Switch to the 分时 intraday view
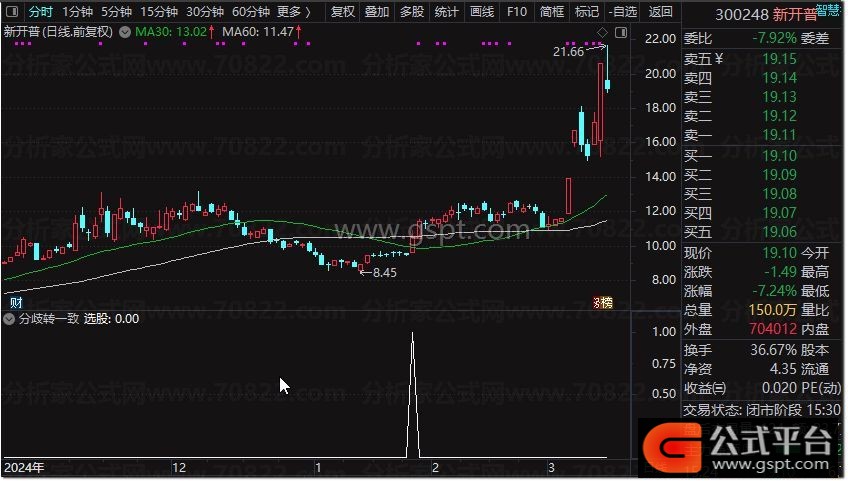The image size is (848, 481). pos(41,11)
